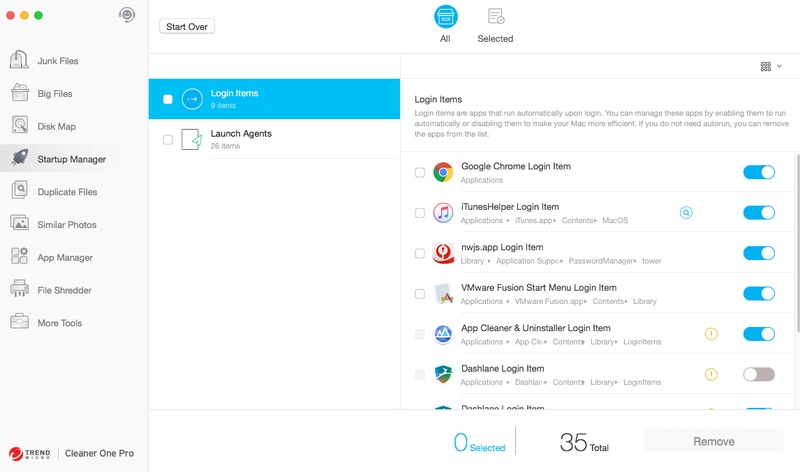Click the Dashlane shield icon
Screen dimensions: 800x472
click(x=443, y=374)
